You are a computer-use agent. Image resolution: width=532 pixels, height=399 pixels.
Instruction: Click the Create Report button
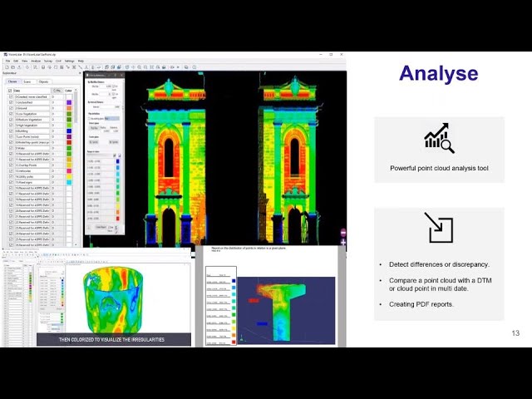pos(101,227)
